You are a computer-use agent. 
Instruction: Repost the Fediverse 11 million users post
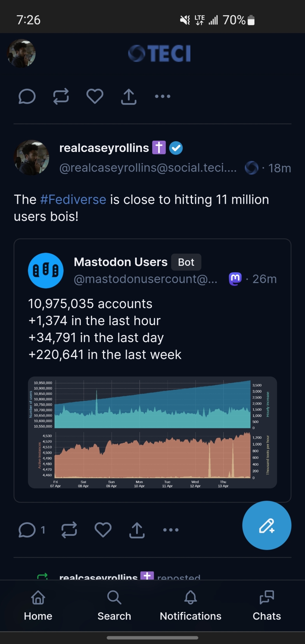(69, 530)
